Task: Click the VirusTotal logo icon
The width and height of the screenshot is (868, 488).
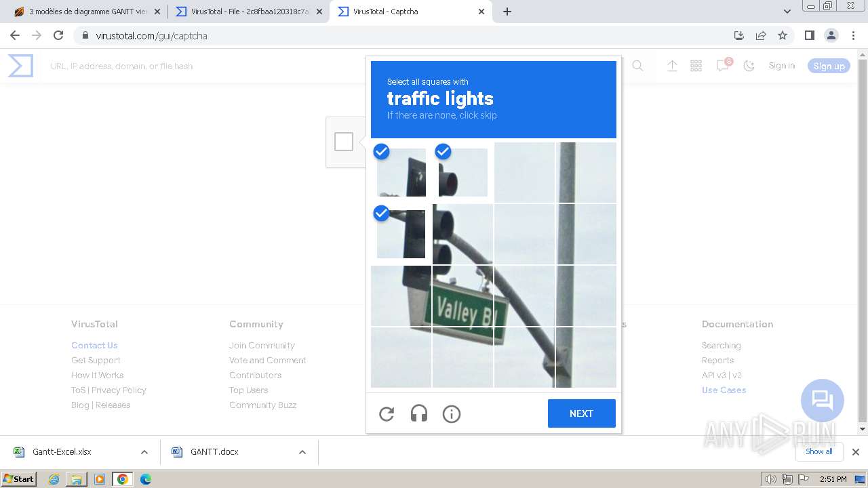Action: tap(20, 66)
